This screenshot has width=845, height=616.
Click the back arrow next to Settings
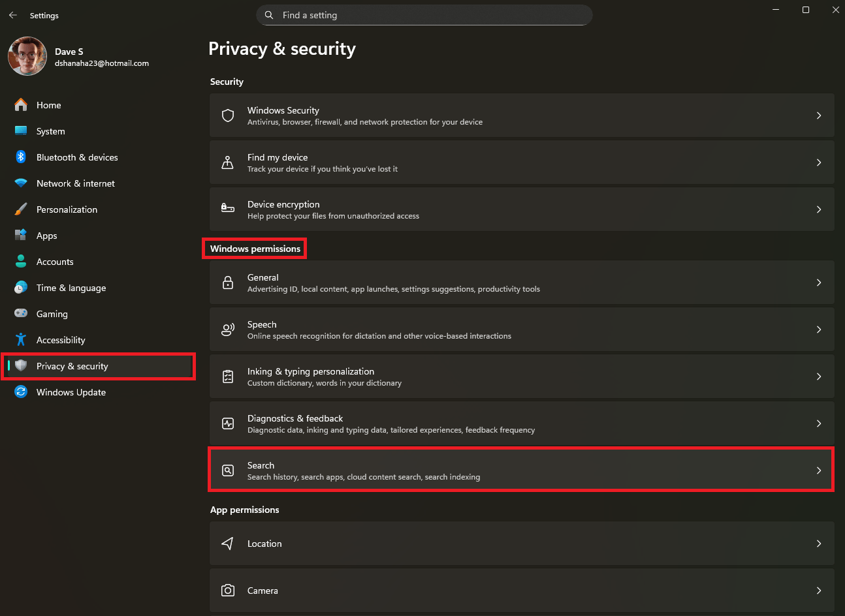(x=13, y=15)
